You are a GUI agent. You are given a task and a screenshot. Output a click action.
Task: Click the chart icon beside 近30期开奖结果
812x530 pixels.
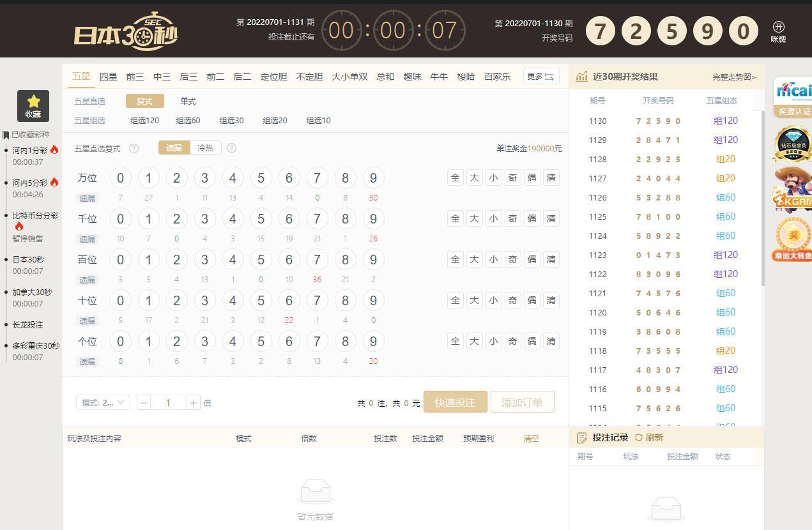point(581,77)
